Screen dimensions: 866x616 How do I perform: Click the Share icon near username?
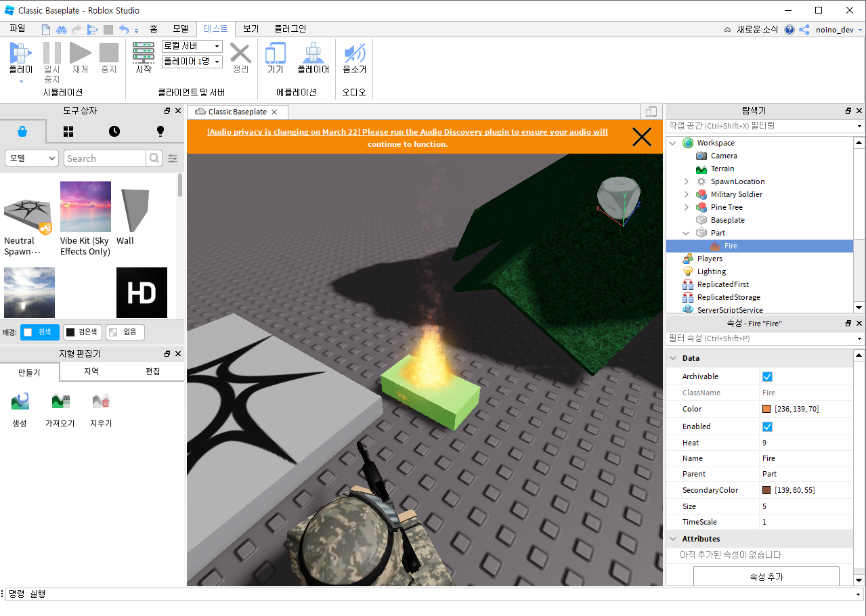click(804, 30)
